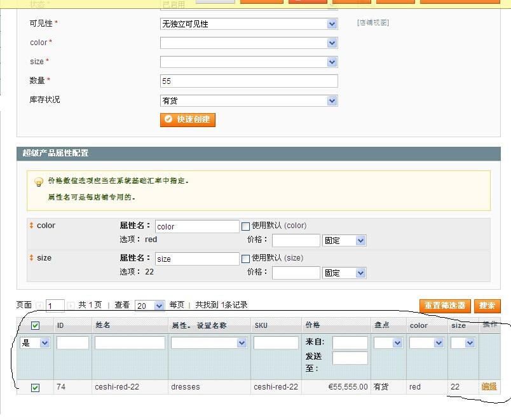Enable 使用默认 checkbox for color
The height and width of the screenshot is (420, 511).
(x=246, y=226)
